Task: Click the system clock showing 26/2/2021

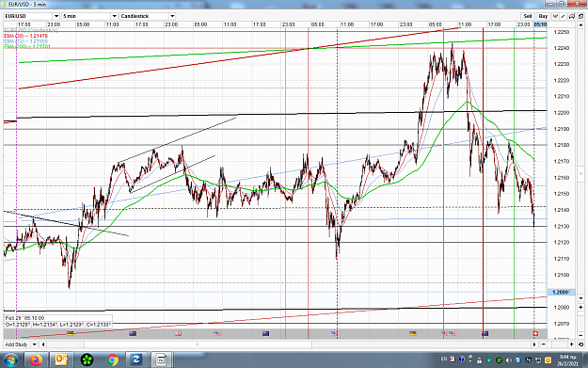Action: click(x=567, y=360)
